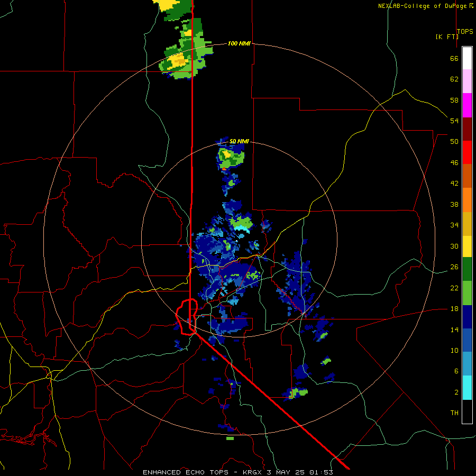
Task: Click the legend value 54
Action: coord(454,121)
